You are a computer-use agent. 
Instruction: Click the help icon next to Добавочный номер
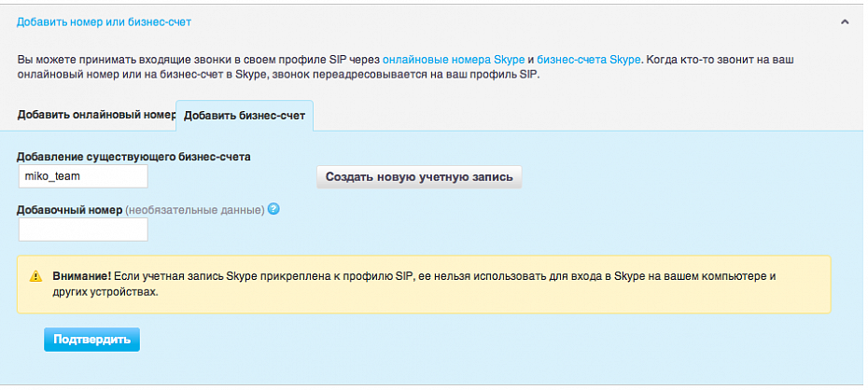click(273, 210)
